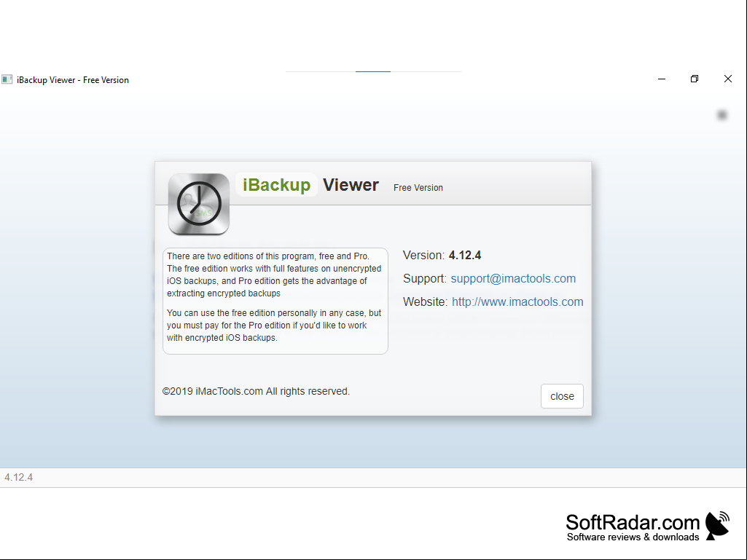Viewport: 747px width, 560px height.
Task: Click the bold "Viewer" heading word
Action: [351, 185]
